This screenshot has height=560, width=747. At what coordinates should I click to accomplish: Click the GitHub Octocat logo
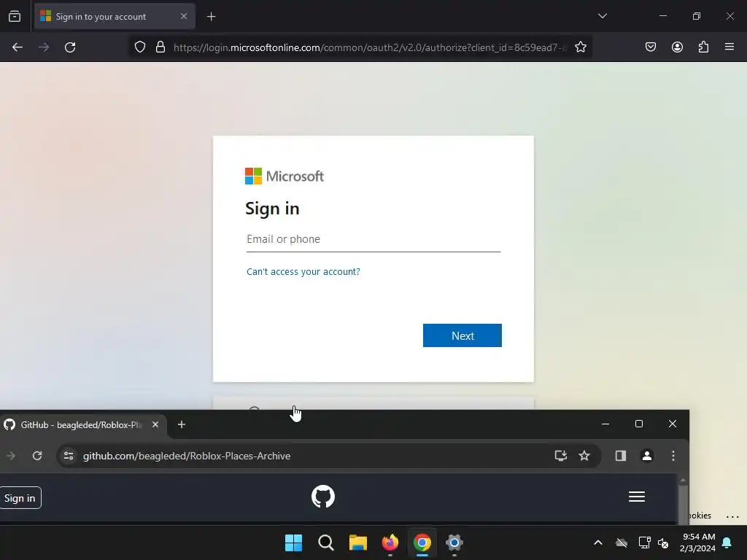[x=323, y=497]
